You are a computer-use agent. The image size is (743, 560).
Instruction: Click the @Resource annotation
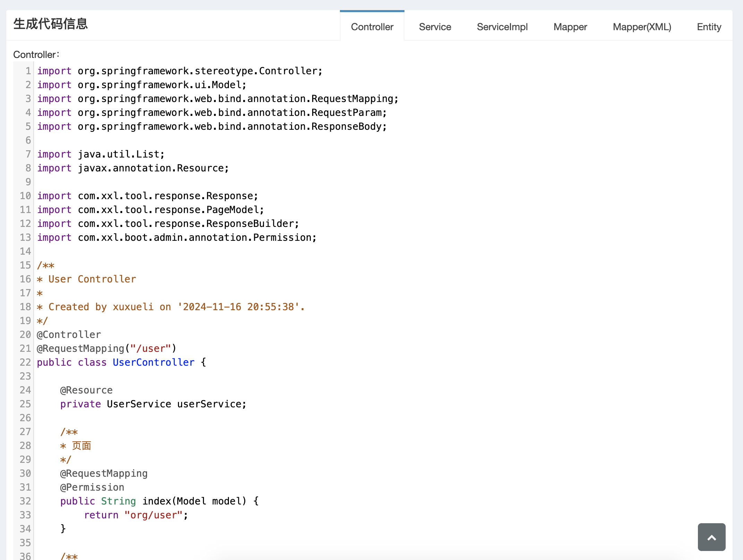pyautogui.click(x=86, y=390)
